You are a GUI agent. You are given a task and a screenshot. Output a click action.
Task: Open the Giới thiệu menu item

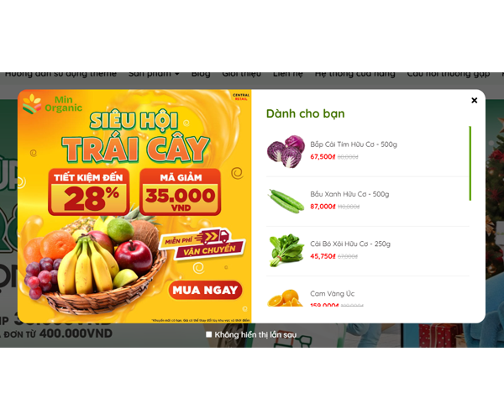click(241, 74)
